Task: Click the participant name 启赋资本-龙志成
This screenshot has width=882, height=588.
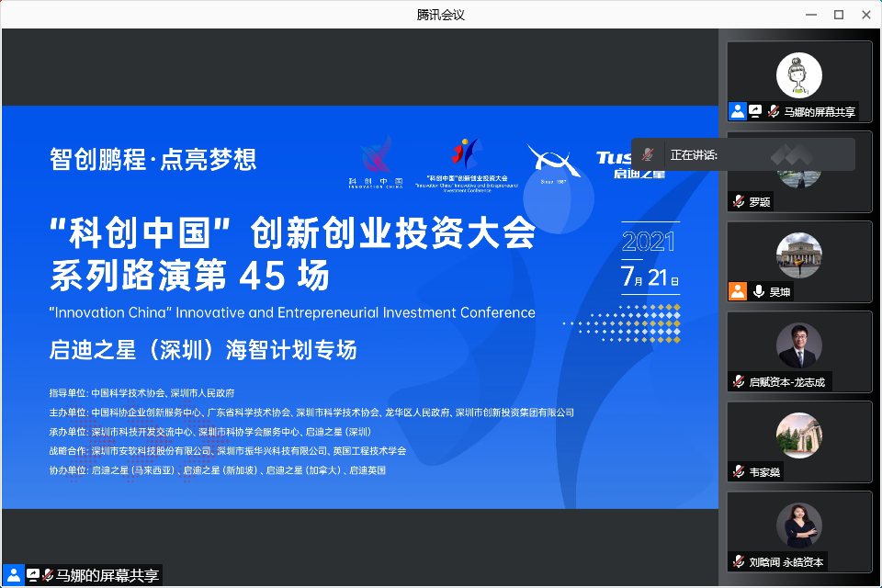Action: coord(787,382)
